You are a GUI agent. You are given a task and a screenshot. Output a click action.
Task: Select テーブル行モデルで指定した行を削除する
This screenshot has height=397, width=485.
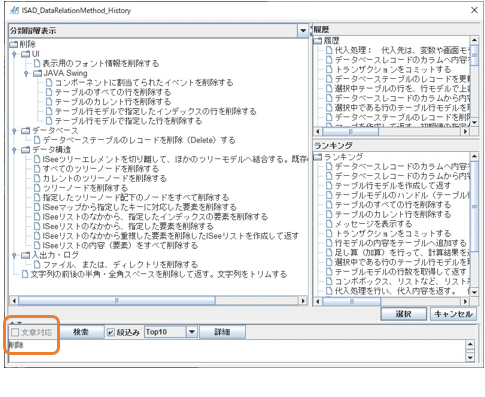[129, 121]
